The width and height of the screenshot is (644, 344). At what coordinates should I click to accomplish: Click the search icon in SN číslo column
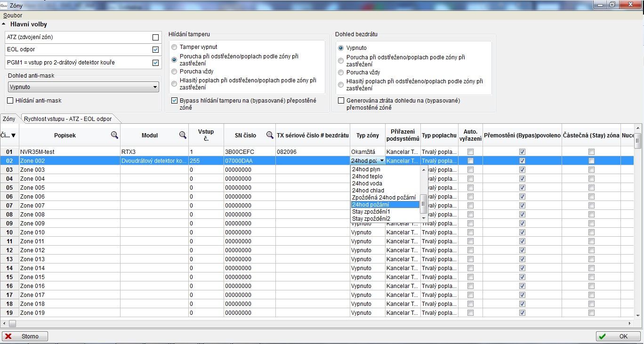[x=270, y=135]
